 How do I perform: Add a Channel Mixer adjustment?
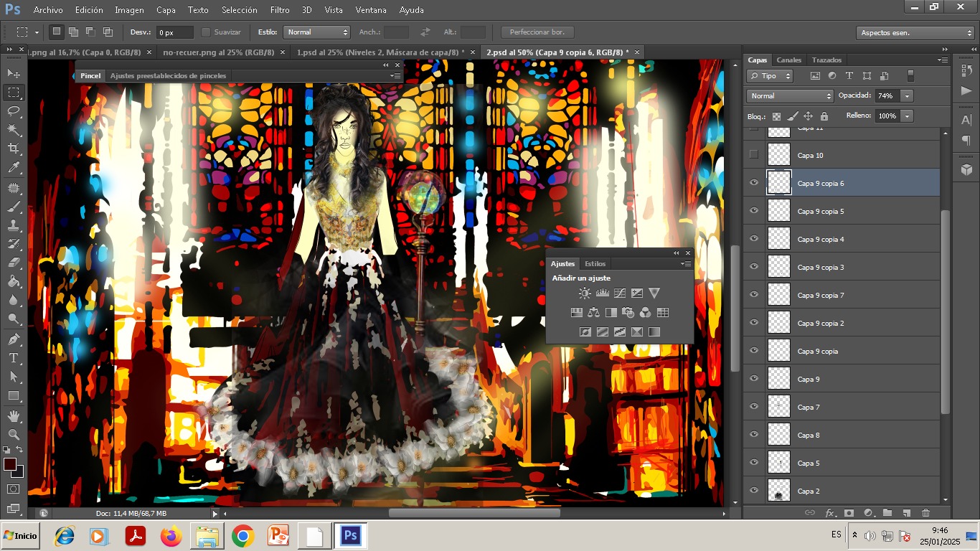click(646, 312)
